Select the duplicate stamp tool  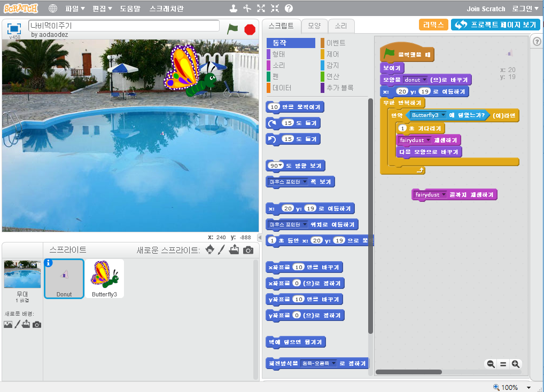click(234, 9)
